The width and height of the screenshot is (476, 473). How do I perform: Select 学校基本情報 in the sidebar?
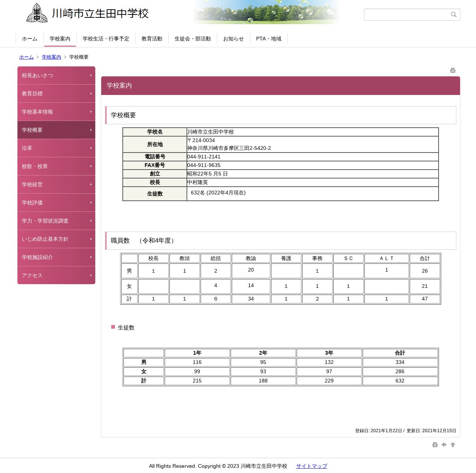coord(56,112)
